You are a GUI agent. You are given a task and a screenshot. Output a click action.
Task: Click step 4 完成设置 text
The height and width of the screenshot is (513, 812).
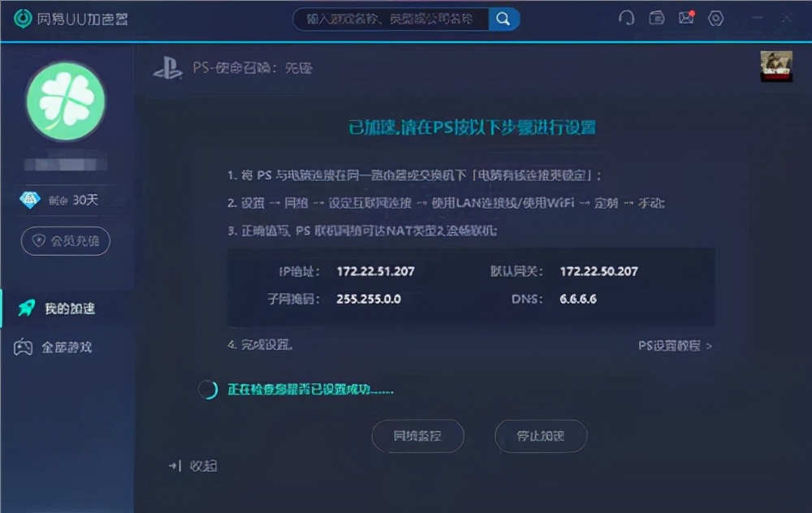(260, 345)
